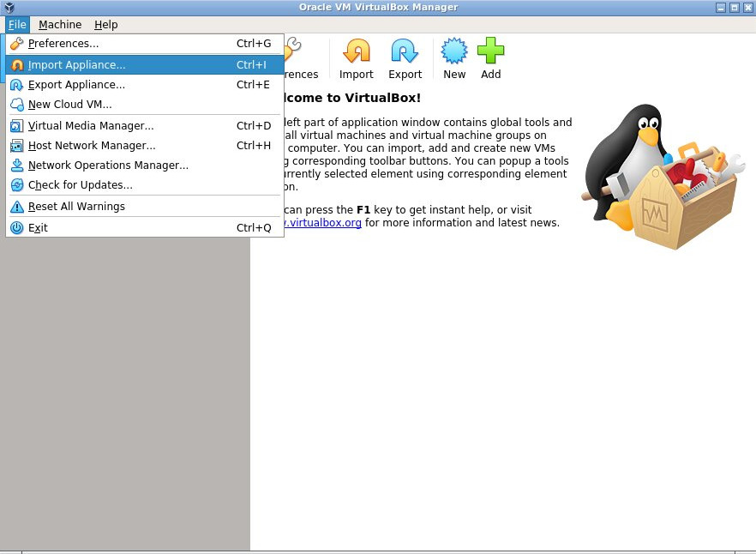Viewport: 756px width, 554px height.
Task: Click the Export toolbar label
Action: point(405,75)
